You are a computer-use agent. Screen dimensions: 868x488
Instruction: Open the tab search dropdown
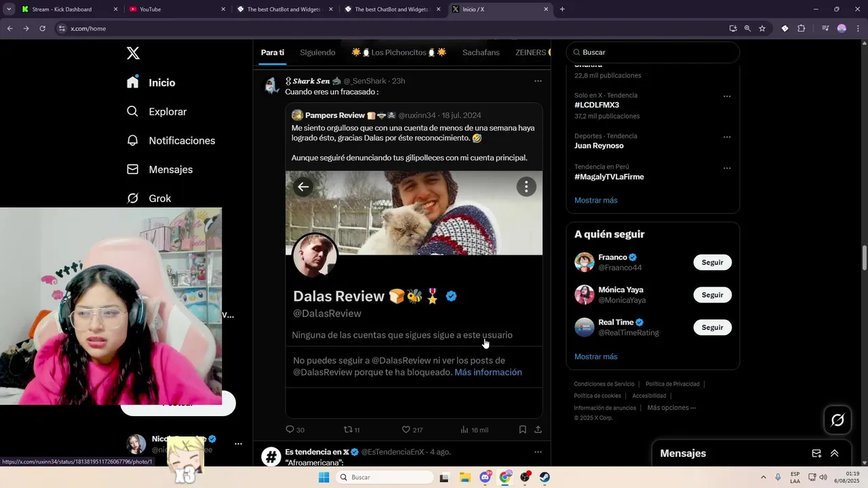(8, 9)
